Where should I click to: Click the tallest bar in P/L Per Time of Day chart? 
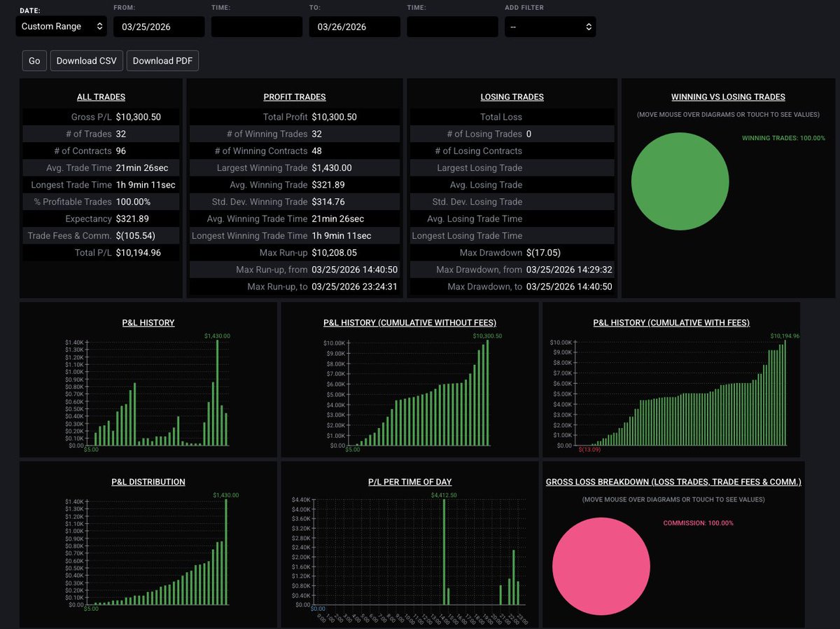[444, 552]
